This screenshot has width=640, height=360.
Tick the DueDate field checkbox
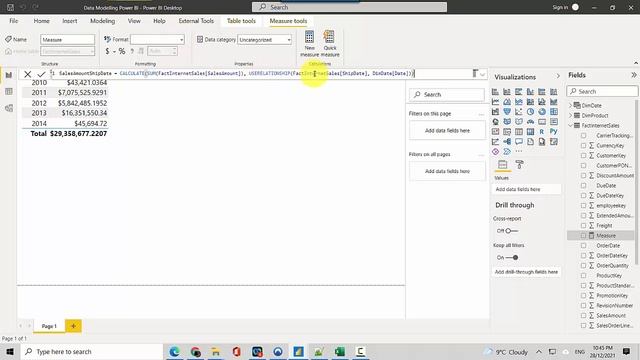(x=583, y=185)
